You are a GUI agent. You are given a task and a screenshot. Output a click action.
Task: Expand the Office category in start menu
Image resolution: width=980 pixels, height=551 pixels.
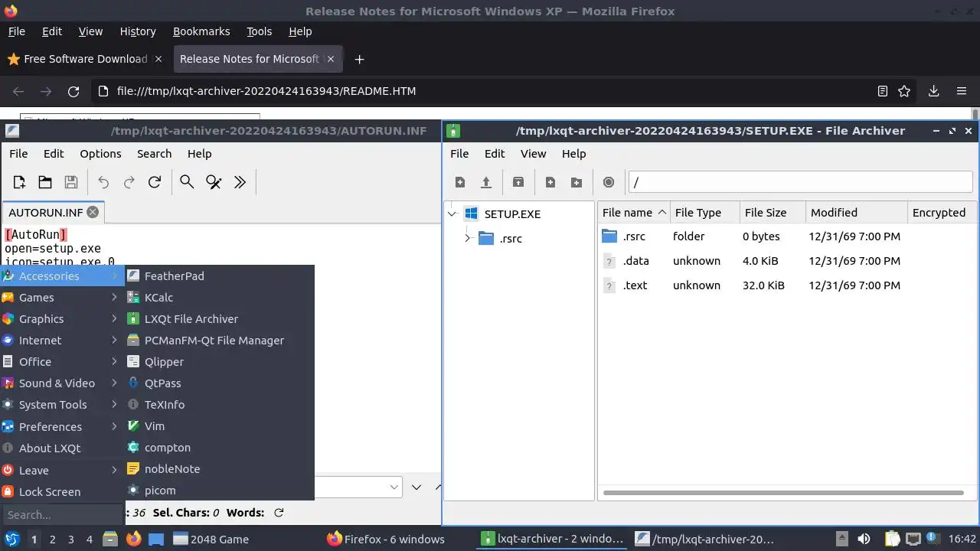tap(62, 362)
